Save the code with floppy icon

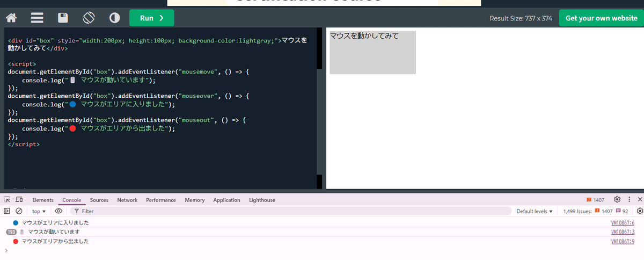[x=63, y=18]
